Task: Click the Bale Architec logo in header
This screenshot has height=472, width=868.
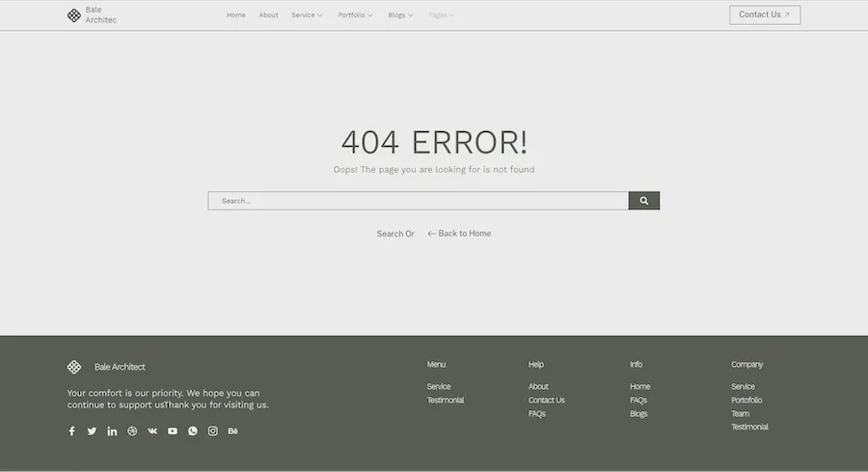Action: (92, 14)
